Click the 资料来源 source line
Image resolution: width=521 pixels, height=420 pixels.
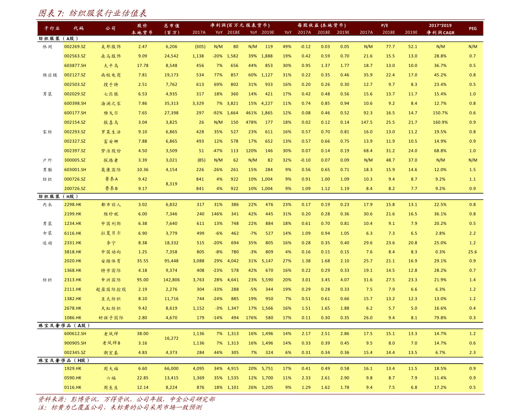point(126,399)
